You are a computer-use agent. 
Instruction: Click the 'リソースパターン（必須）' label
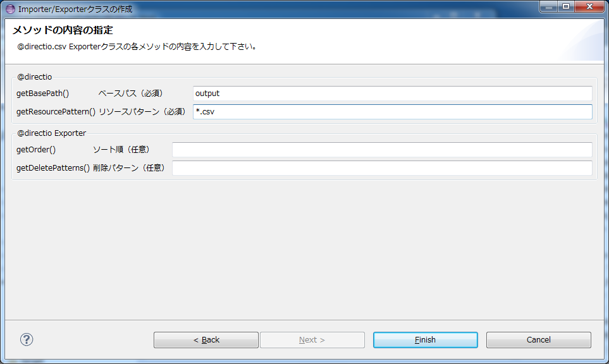tap(142, 112)
